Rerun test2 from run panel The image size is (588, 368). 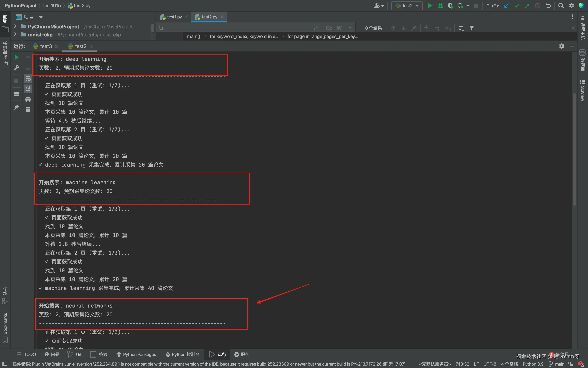16,57
